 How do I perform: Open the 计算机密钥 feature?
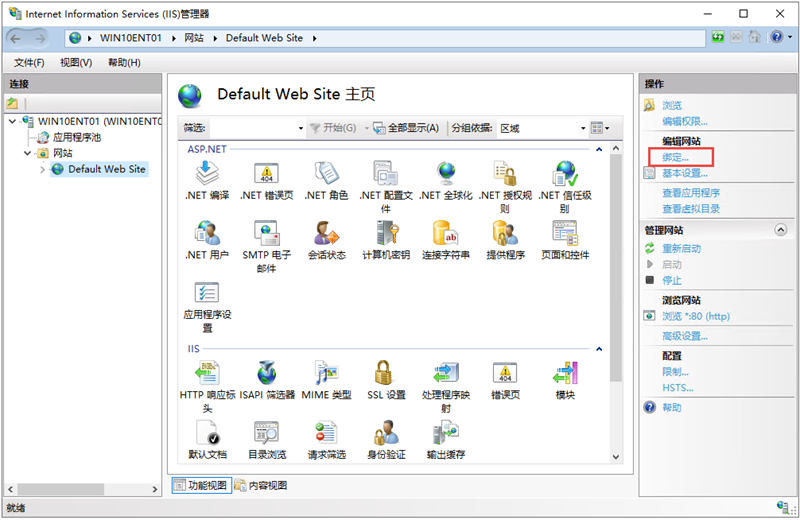[x=386, y=233]
